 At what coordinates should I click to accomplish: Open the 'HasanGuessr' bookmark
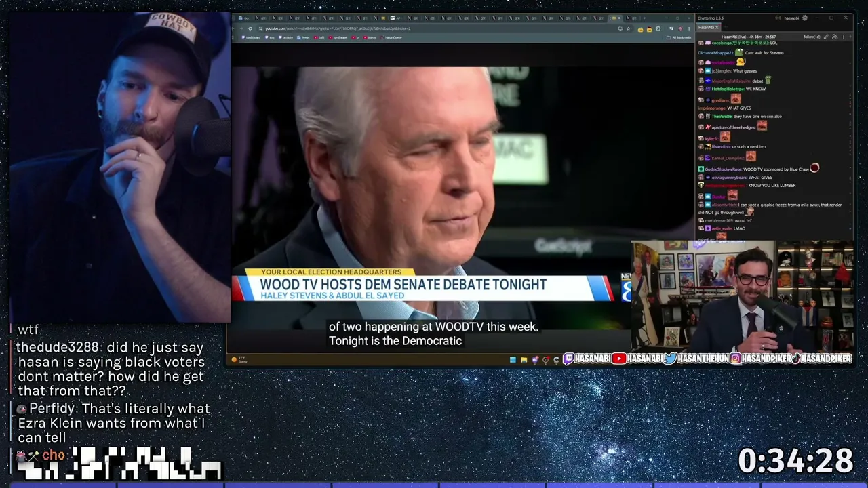click(x=392, y=37)
